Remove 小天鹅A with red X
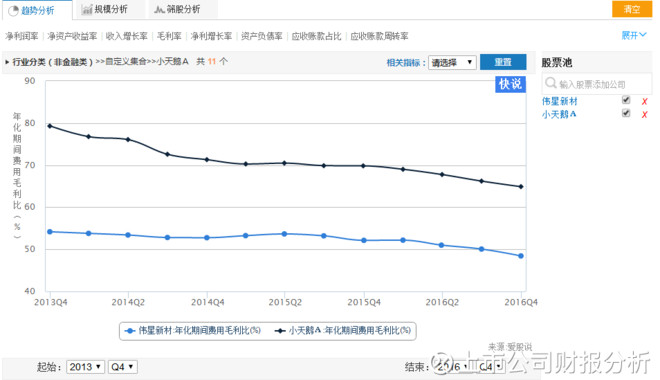 point(644,114)
